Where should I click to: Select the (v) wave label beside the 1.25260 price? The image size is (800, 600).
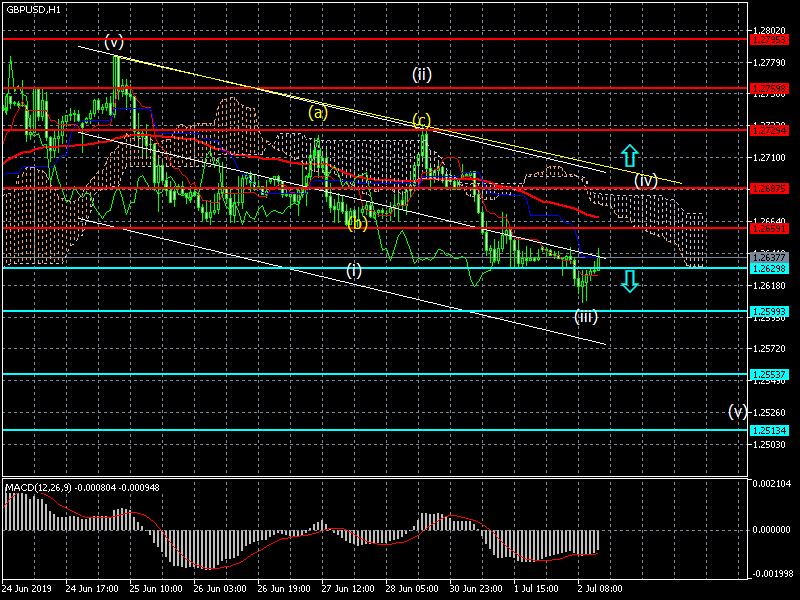[738, 411]
